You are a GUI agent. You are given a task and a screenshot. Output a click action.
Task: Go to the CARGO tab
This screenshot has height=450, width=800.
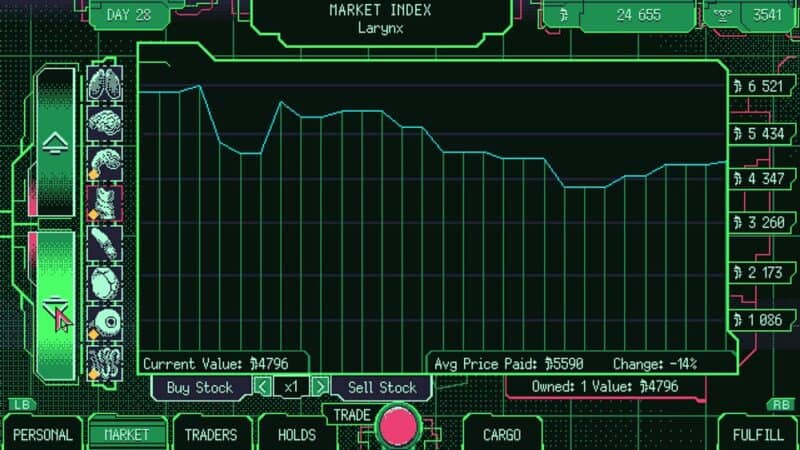coord(502,434)
